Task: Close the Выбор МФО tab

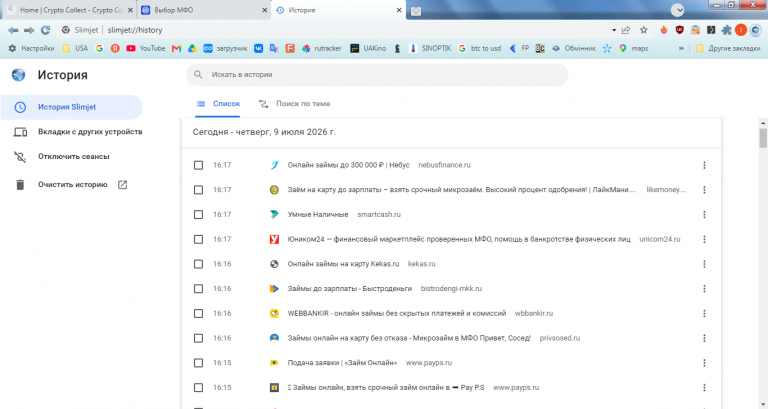Action: (x=264, y=10)
